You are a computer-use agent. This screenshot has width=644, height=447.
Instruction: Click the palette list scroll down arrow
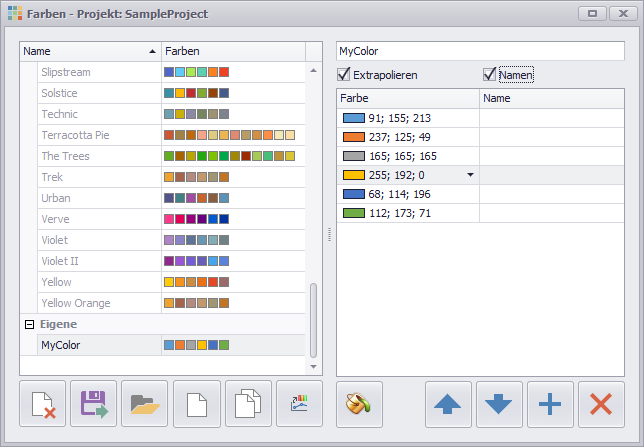click(x=313, y=366)
